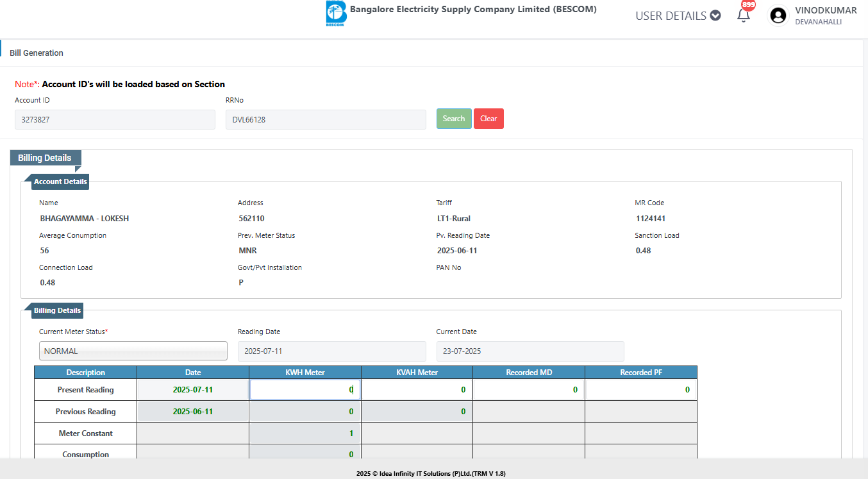Screen dimensions: 868x479
Task: Click the Govt/Pvt Installation value P
Action: click(x=241, y=283)
